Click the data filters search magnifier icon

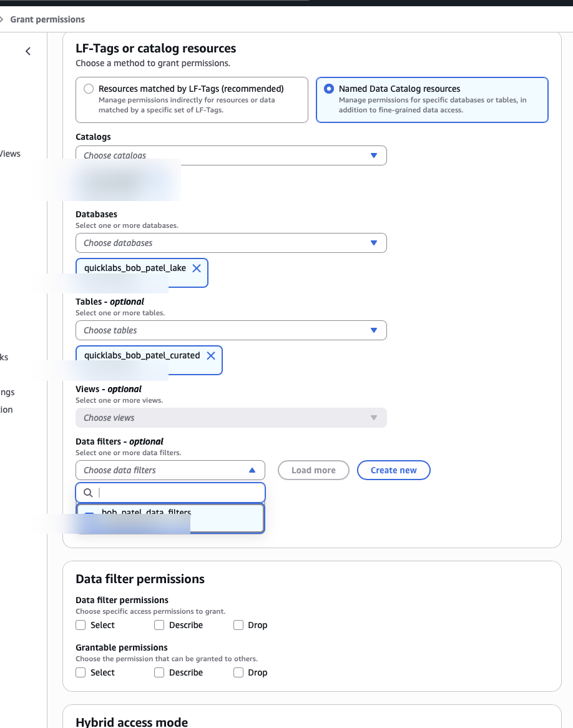[88, 493]
